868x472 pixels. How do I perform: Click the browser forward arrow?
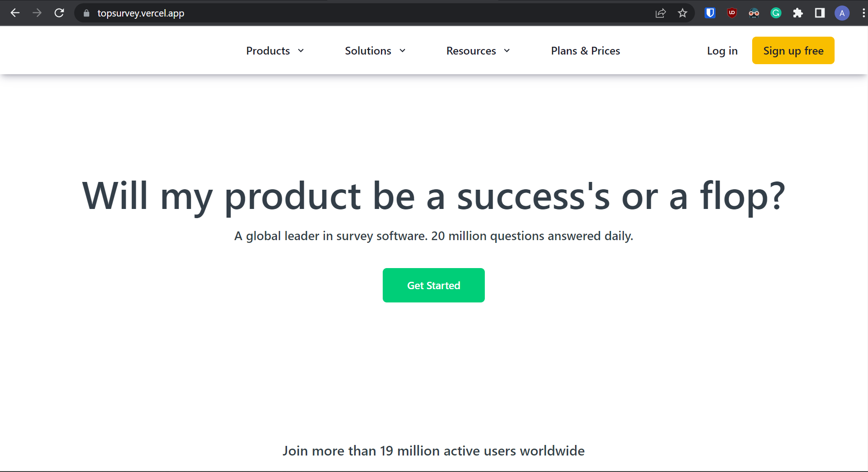(37, 13)
